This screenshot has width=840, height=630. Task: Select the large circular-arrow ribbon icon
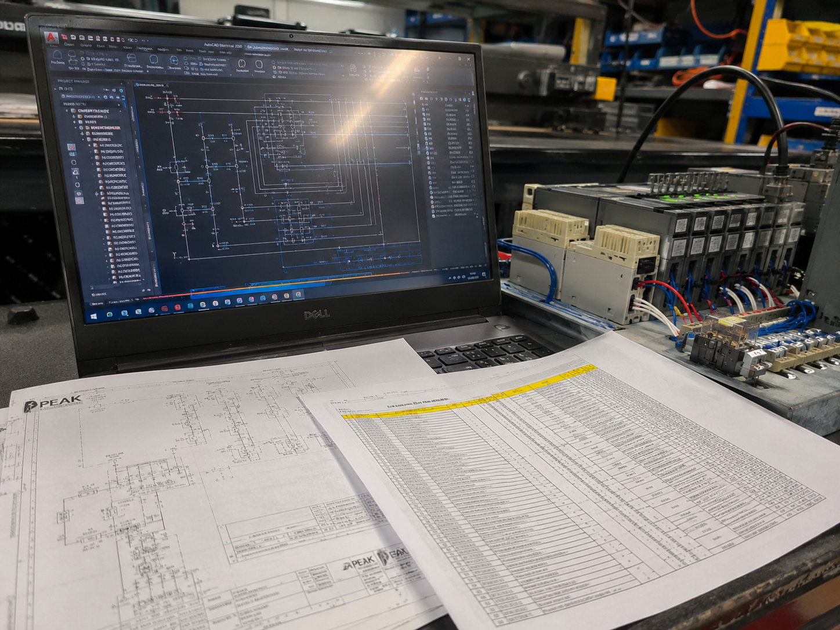pyautogui.click(x=173, y=60)
